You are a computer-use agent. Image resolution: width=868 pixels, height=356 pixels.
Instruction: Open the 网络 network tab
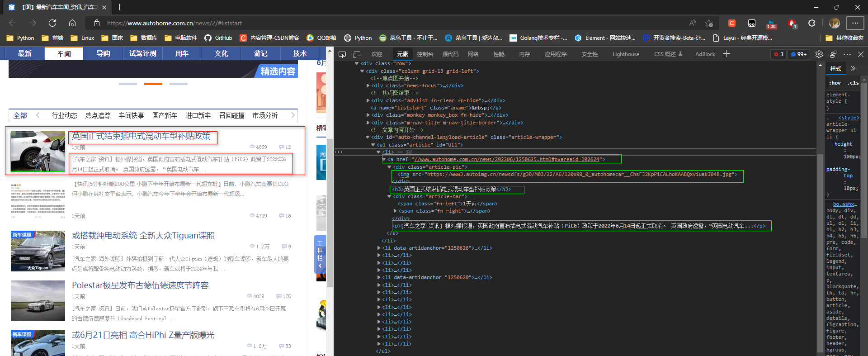click(x=473, y=54)
